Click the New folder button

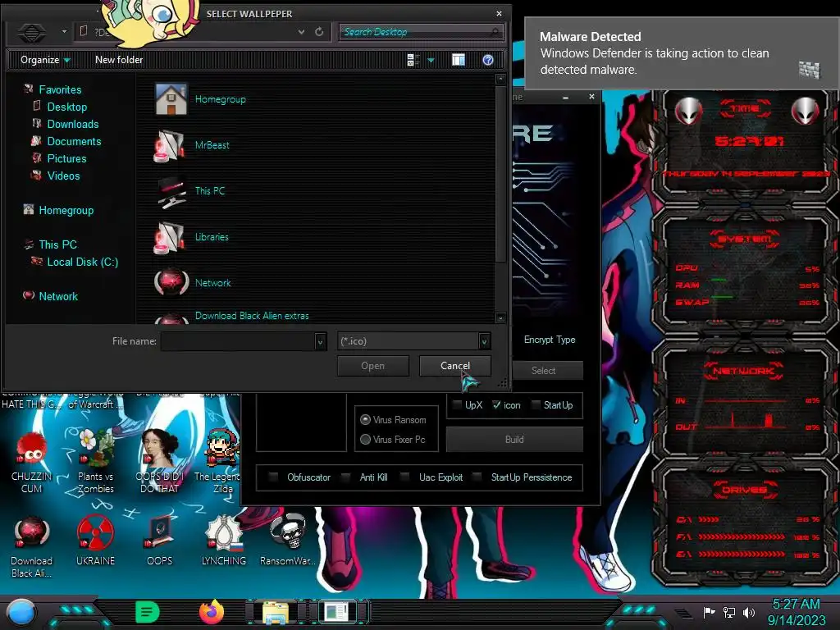(119, 60)
